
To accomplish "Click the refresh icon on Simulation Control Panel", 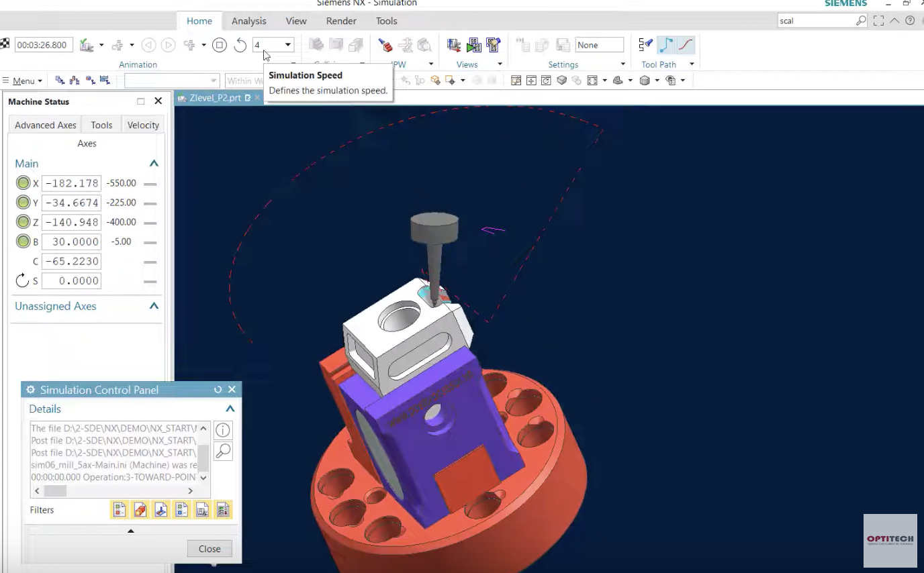I will pyautogui.click(x=218, y=390).
